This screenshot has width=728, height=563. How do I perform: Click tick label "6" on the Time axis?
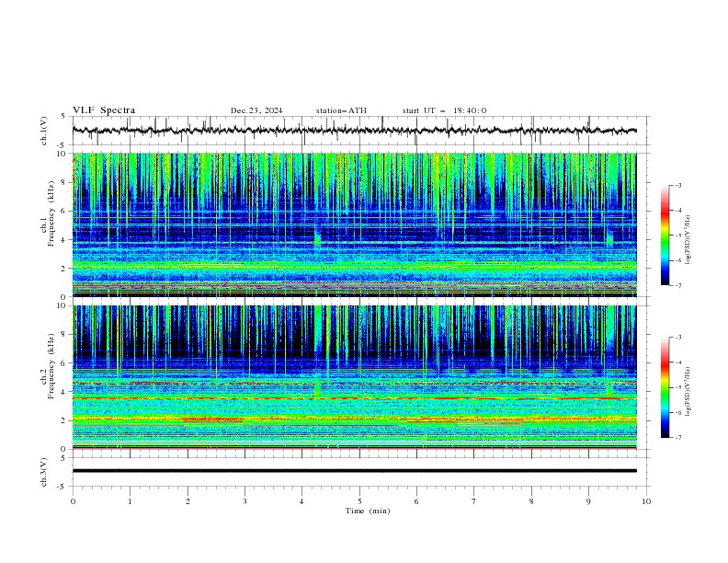(x=416, y=501)
